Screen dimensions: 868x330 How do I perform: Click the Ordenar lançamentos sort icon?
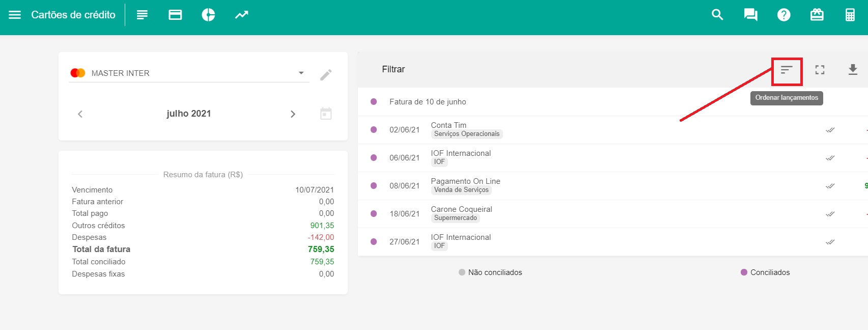click(787, 70)
